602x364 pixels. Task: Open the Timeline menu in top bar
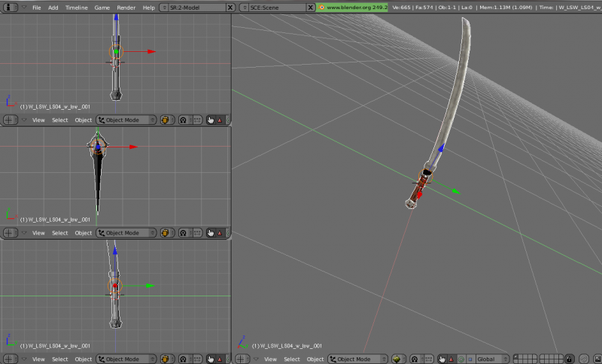(x=76, y=7)
